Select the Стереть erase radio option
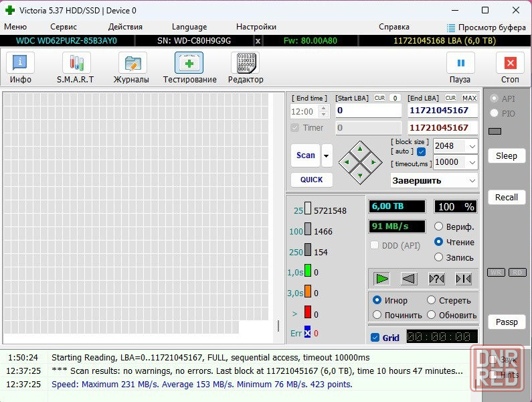The height and width of the screenshot is (402, 532). point(431,300)
